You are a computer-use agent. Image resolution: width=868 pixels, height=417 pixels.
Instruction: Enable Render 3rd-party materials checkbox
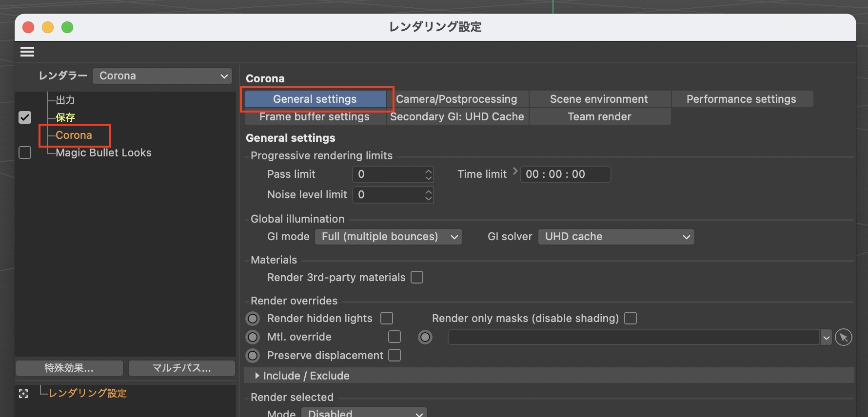417,277
